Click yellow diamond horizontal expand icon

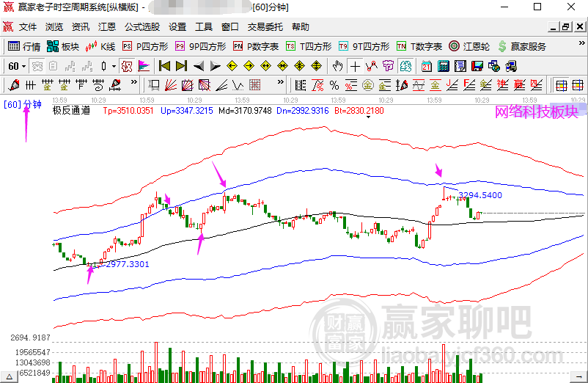click(266, 66)
